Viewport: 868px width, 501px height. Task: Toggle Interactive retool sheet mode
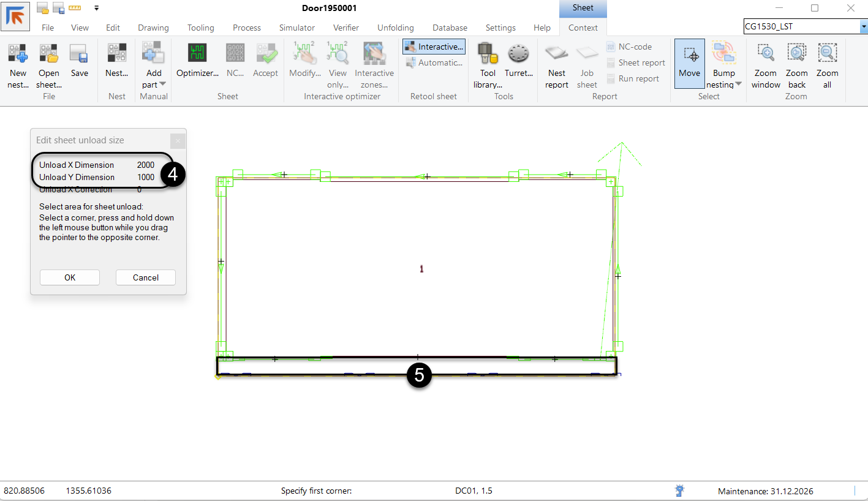coord(434,47)
